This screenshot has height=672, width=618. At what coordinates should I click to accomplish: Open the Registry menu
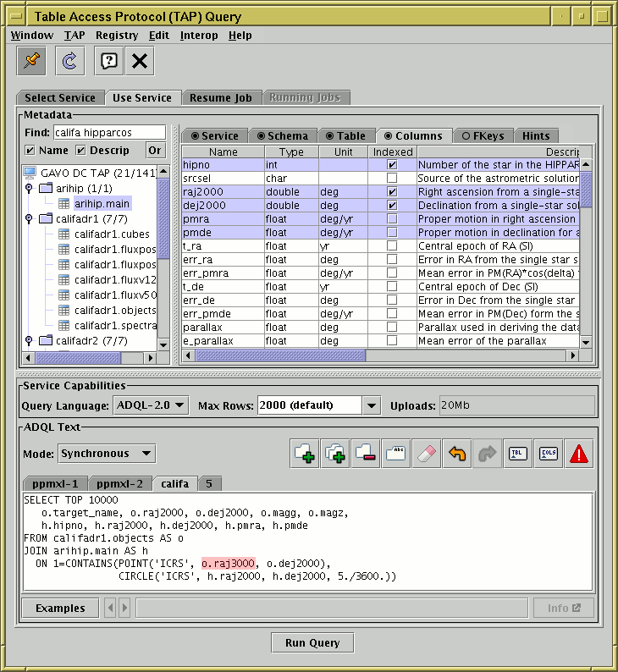(117, 36)
